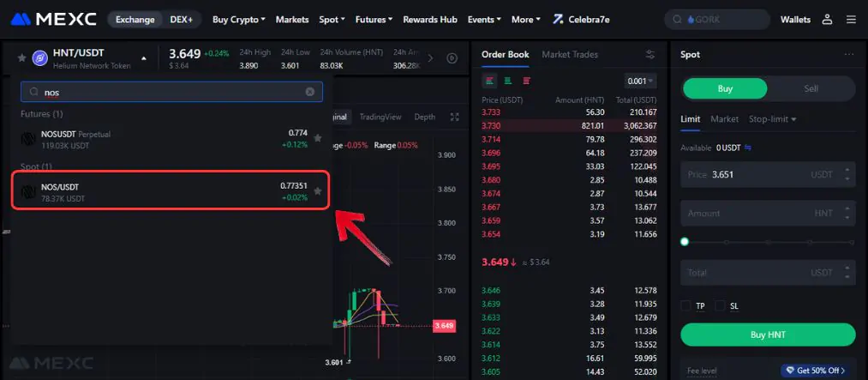Open the Rewards Hub

(430, 20)
